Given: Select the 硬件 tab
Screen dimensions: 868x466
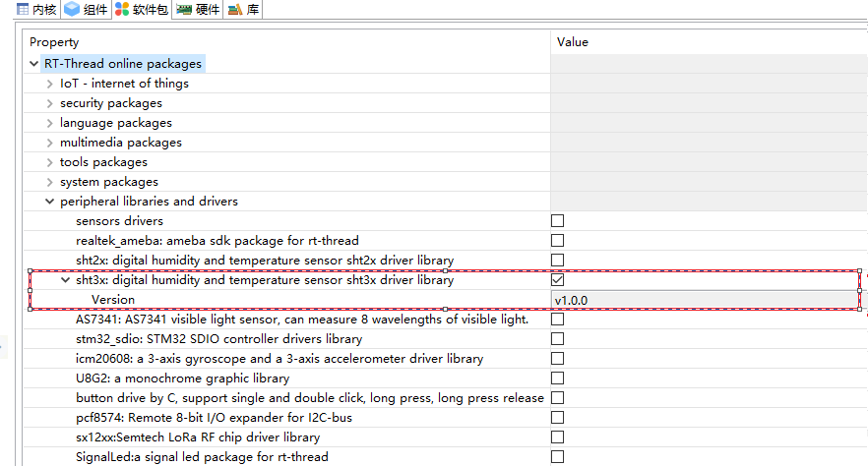Looking at the screenshot, I should click(x=199, y=10).
